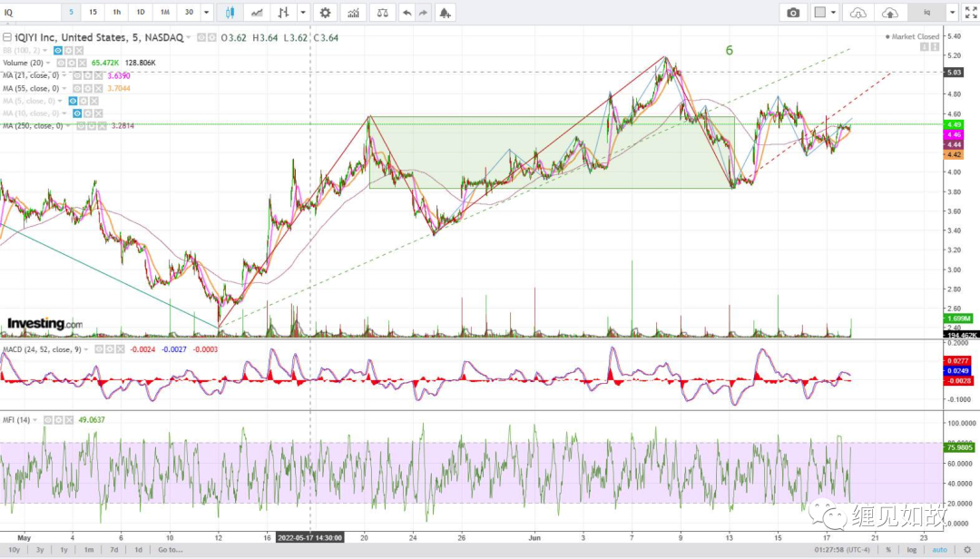Viewport: 980px width, 559px height.
Task: Select the 15 minute interval
Action: point(93,13)
